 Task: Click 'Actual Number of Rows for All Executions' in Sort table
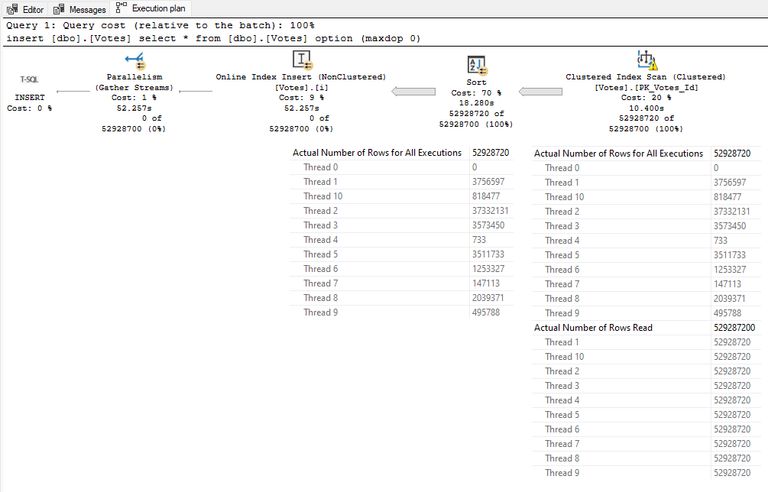click(377, 152)
